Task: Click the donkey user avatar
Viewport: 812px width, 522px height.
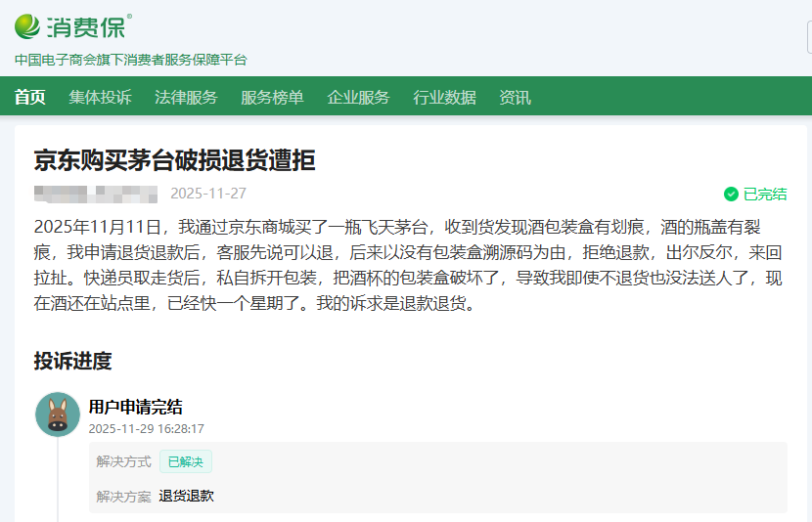Action: [57, 414]
